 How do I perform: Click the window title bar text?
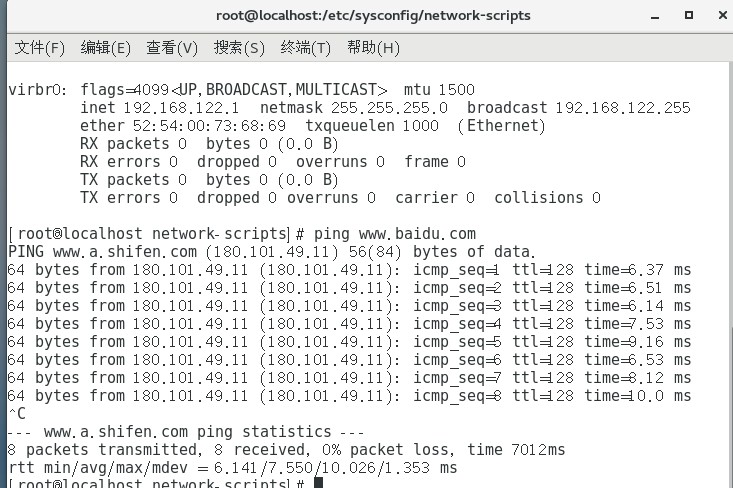pyautogui.click(x=373, y=15)
